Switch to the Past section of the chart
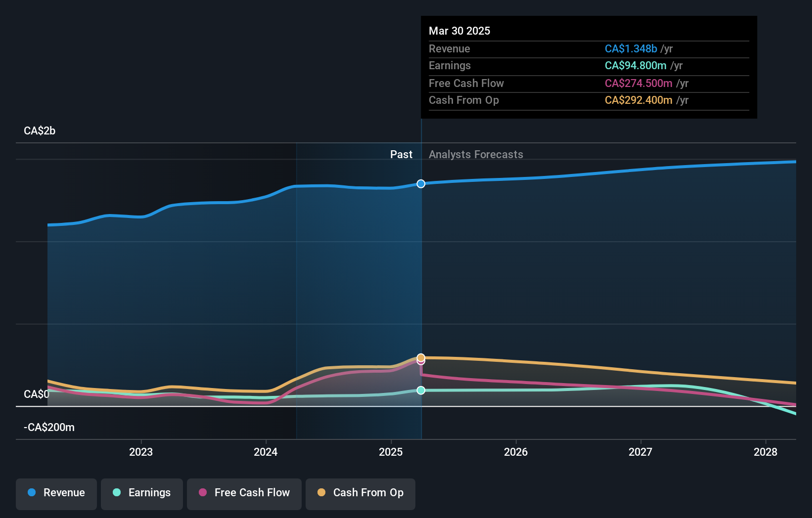812x518 pixels. [401, 154]
